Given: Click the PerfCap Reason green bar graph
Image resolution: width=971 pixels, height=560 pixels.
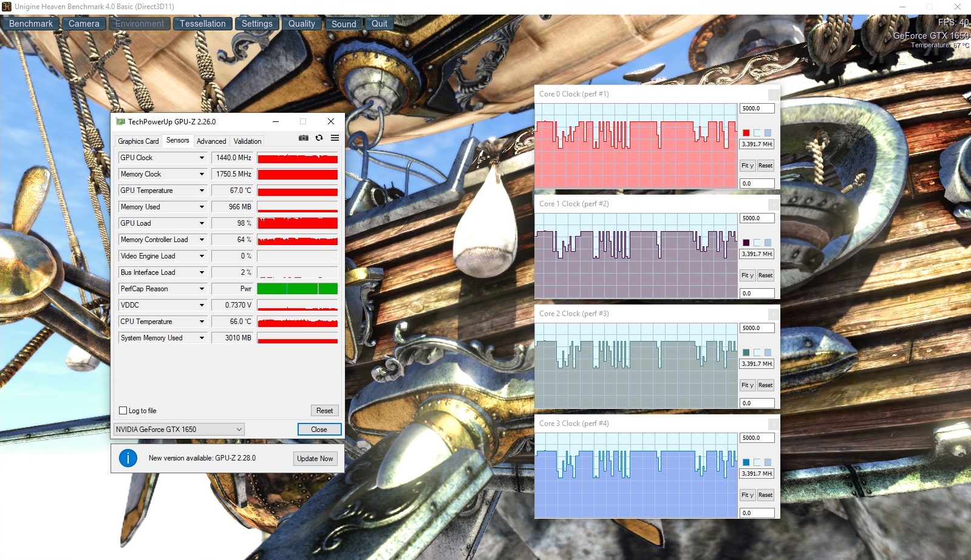Looking at the screenshot, I should (x=298, y=289).
